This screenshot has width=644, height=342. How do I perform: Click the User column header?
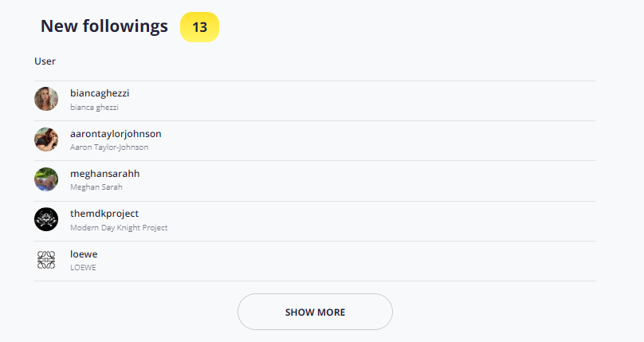coord(45,61)
